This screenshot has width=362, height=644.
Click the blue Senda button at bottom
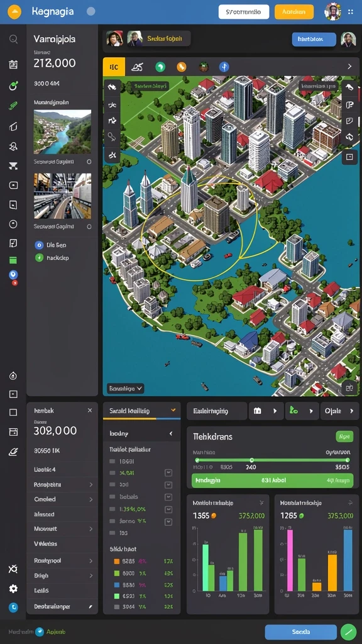[301, 631]
